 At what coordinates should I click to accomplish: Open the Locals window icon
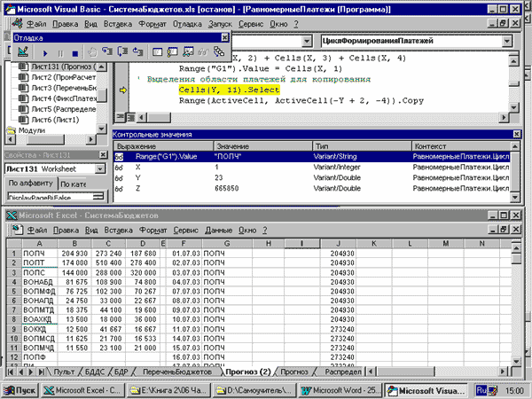(x=157, y=52)
